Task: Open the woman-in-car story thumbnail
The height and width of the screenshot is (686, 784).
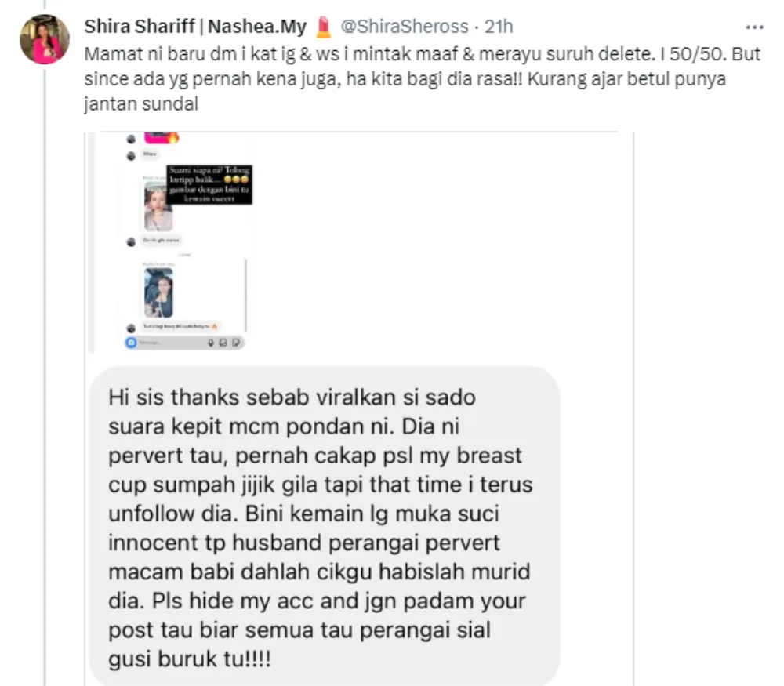Action: tap(158, 292)
